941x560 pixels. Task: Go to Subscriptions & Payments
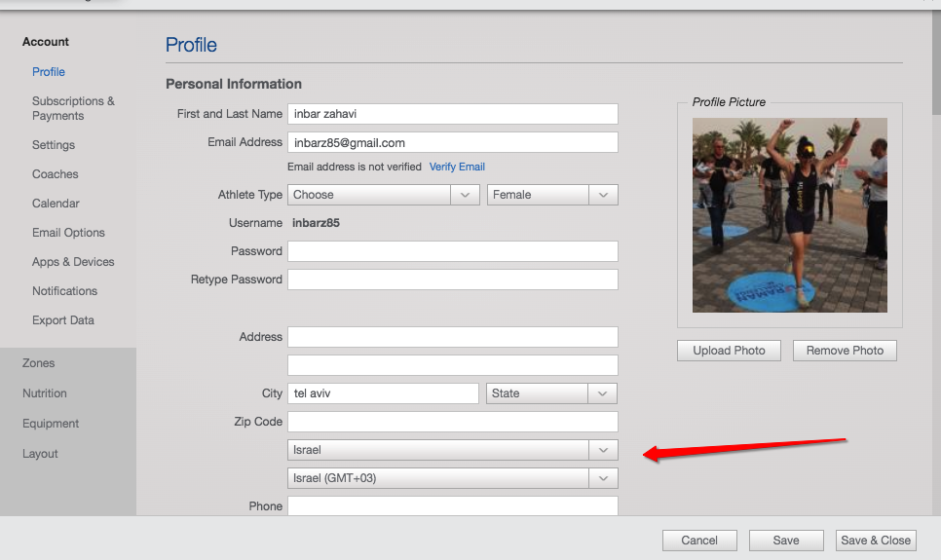click(73, 109)
